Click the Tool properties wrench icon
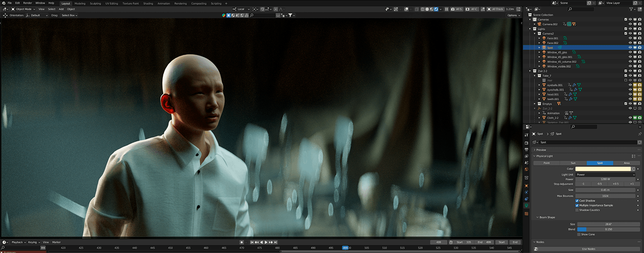Image resolution: width=644 pixels, height=253 pixels. [527, 135]
